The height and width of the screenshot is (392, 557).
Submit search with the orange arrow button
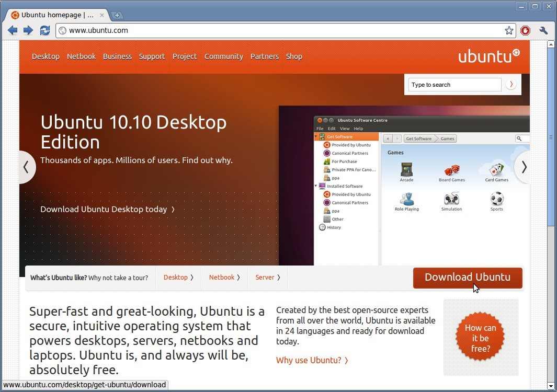(511, 84)
